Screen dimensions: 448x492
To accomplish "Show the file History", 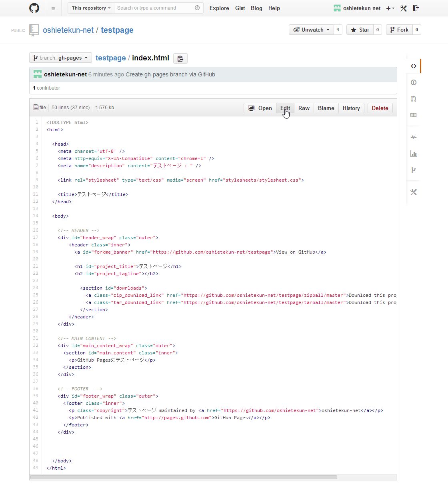I will (x=351, y=108).
